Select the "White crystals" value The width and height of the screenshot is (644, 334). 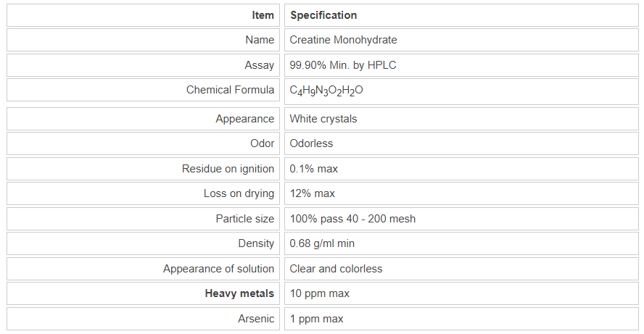(323, 119)
